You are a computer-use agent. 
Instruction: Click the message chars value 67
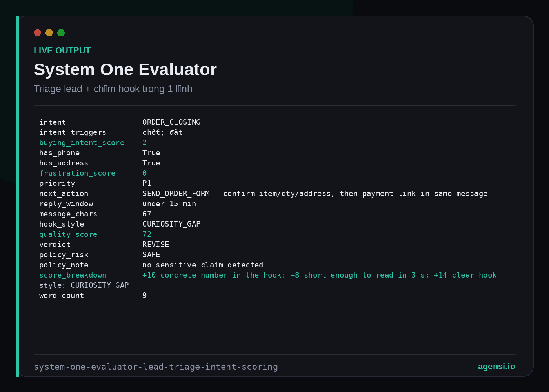pos(147,214)
